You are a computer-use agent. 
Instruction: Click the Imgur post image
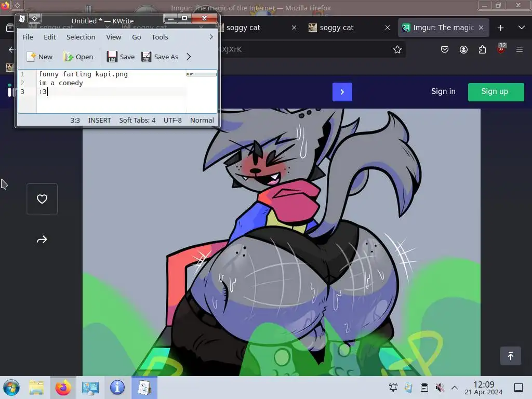pyautogui.click(x=281, y=242)
